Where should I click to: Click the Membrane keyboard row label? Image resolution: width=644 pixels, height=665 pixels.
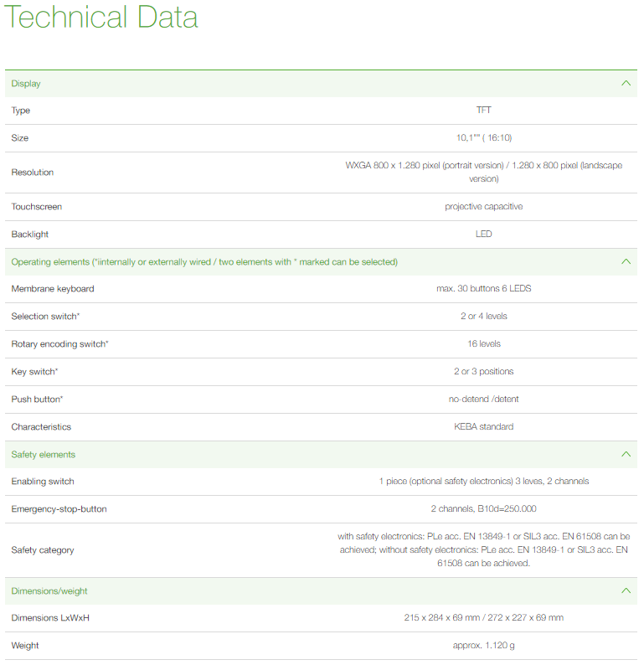point(52,289)
